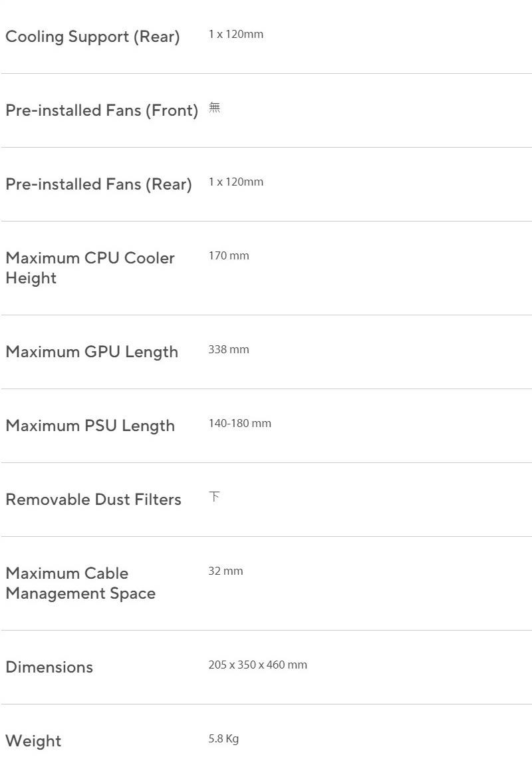
Task: Select the 170 mm value
Action: tap(228, 255)
